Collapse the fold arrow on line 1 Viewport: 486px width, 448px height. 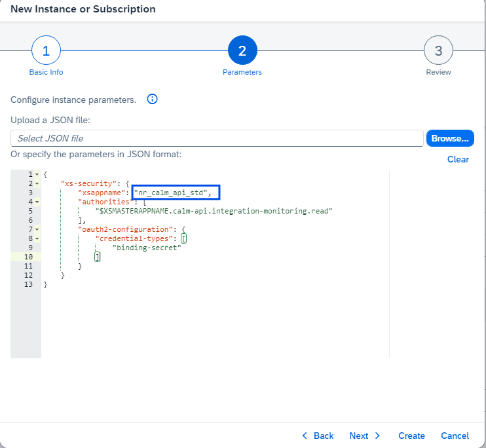[x=37, y=175]
